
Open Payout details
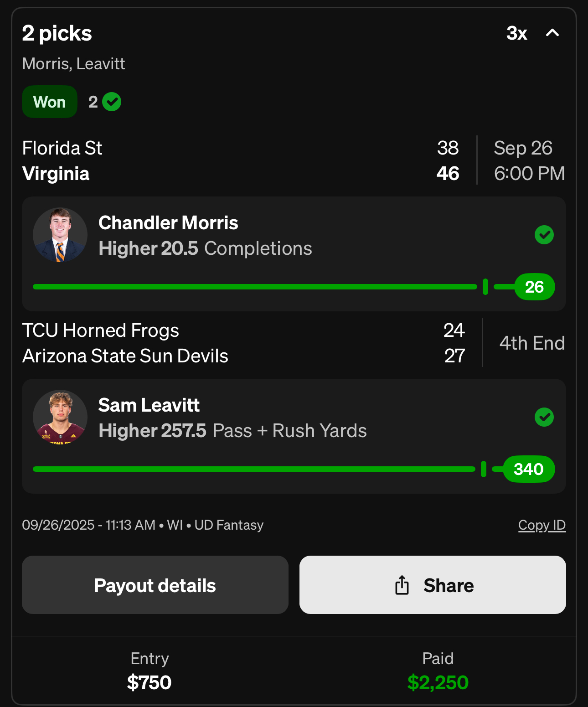pyautogui.click(x=155, y=585)
